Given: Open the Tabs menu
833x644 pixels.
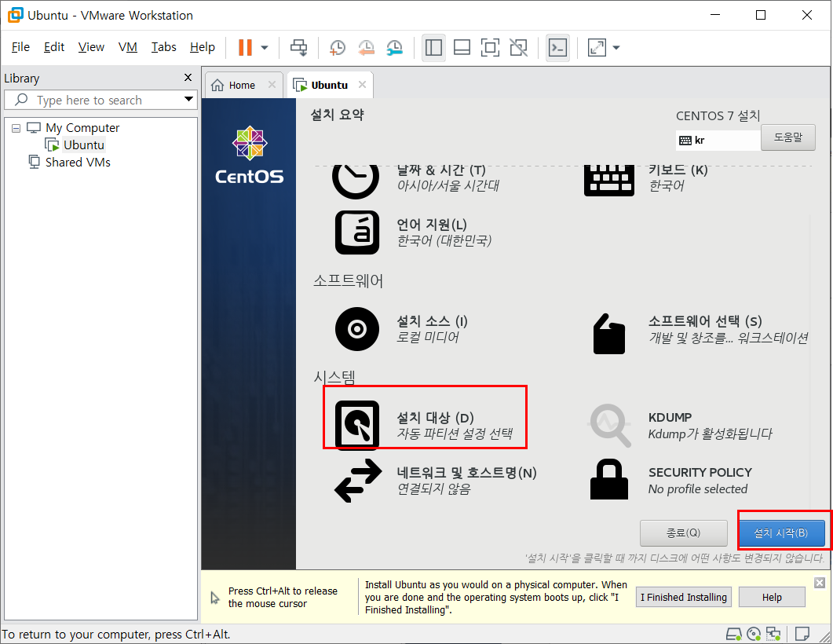Looking at the screenshot, I should (163, 47).
